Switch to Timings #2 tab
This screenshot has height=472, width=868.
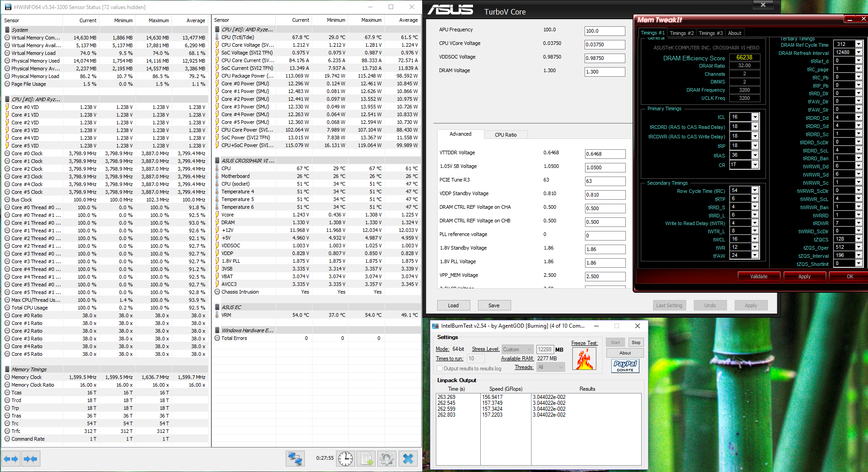(x=682, y=33)
